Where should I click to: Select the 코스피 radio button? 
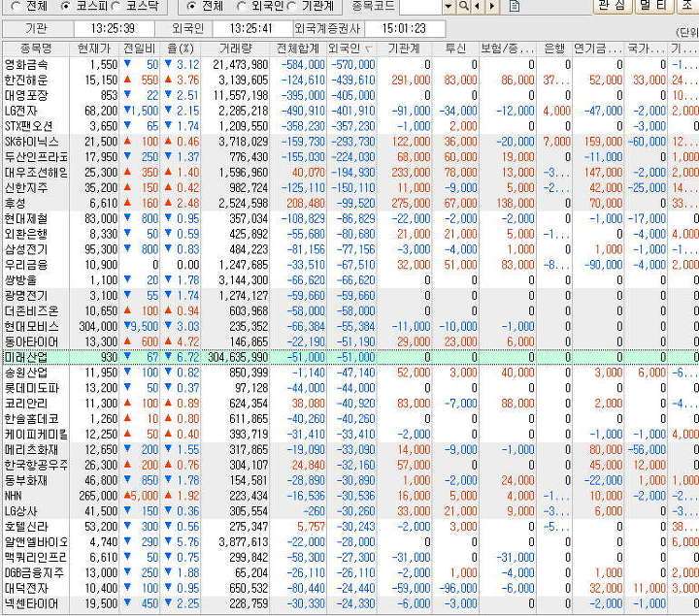66,6
